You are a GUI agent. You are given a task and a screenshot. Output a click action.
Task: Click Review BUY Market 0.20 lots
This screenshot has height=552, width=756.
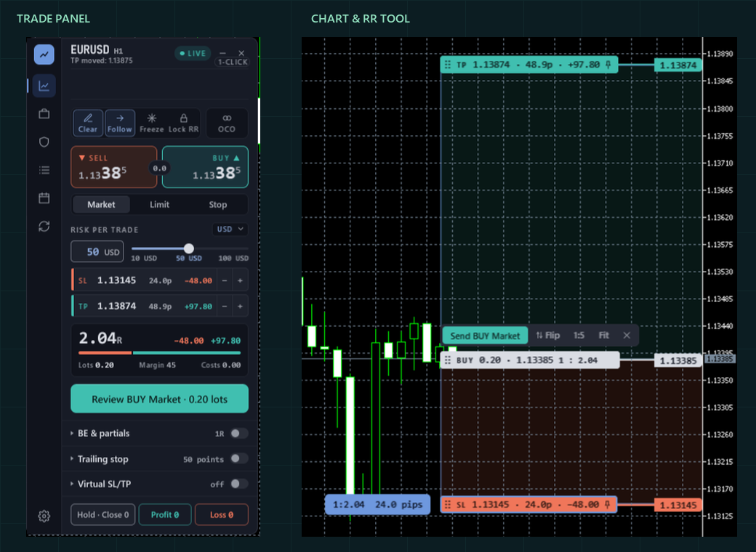[160, 399]
